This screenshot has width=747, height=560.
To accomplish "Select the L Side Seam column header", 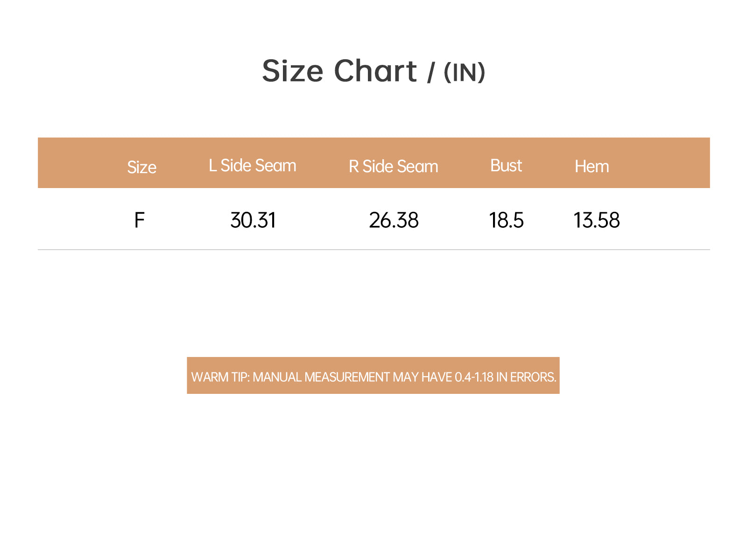I will pyautogui.click(x=253, y=165).
